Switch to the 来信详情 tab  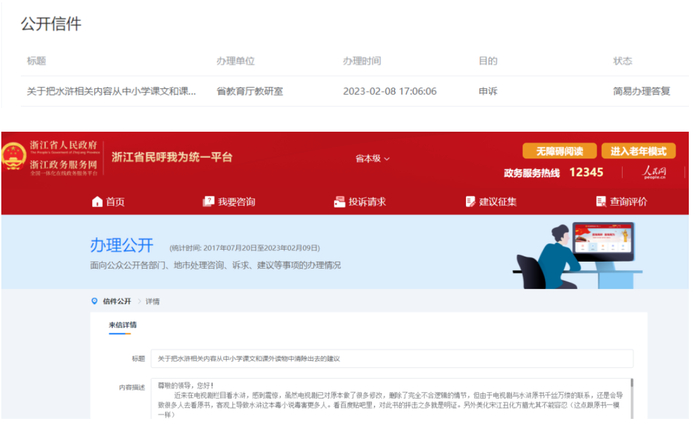123,325
